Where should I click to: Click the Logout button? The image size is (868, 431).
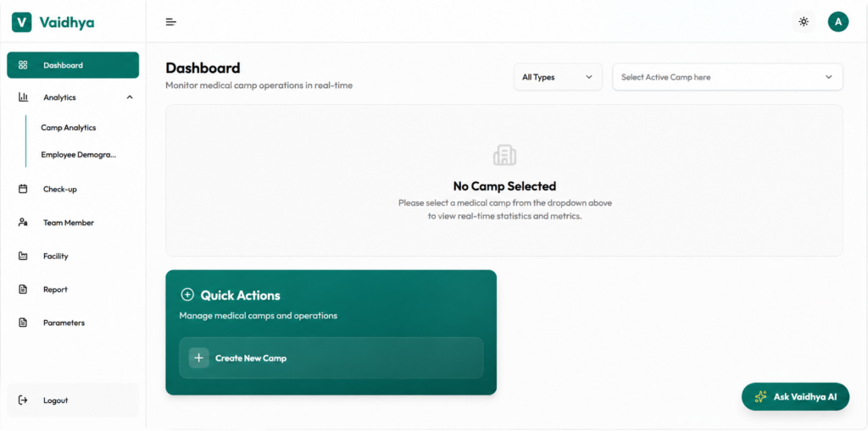point(73,401)
